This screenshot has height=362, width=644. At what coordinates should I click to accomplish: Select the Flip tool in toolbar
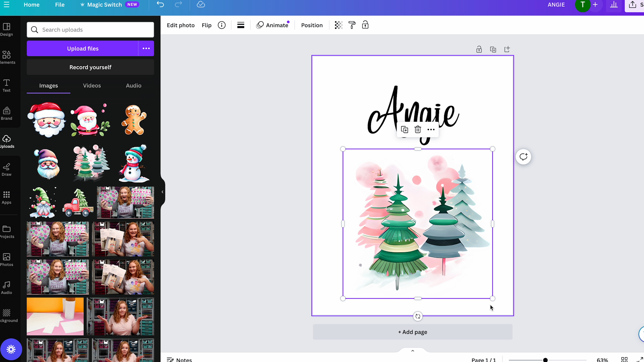(x=207, y=25)
